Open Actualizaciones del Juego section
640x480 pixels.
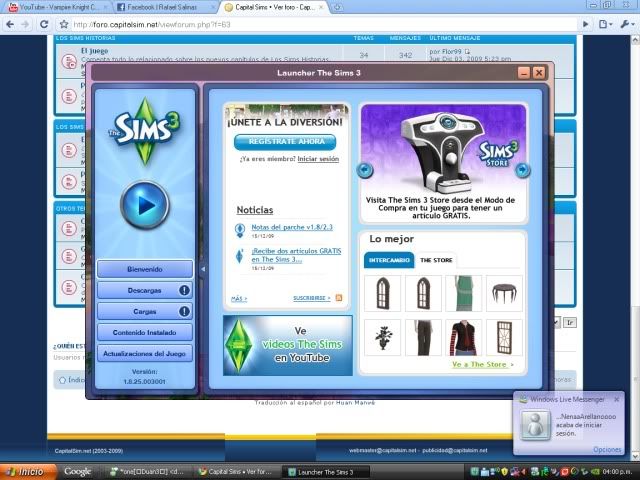tap(144, 354)
